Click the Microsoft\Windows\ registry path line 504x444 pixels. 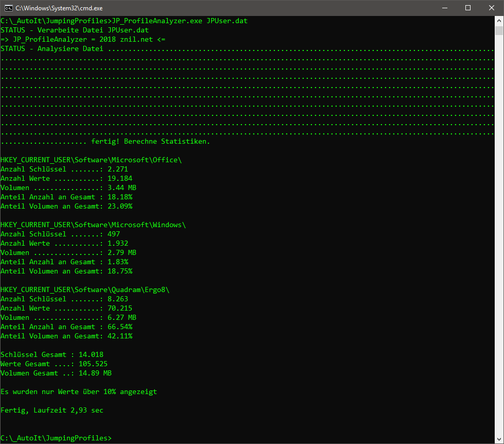[x=93, y=225]
